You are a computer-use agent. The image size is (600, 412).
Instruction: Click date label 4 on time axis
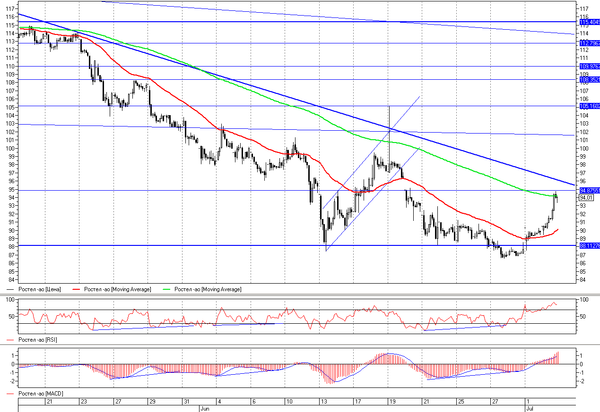[219, 402]
